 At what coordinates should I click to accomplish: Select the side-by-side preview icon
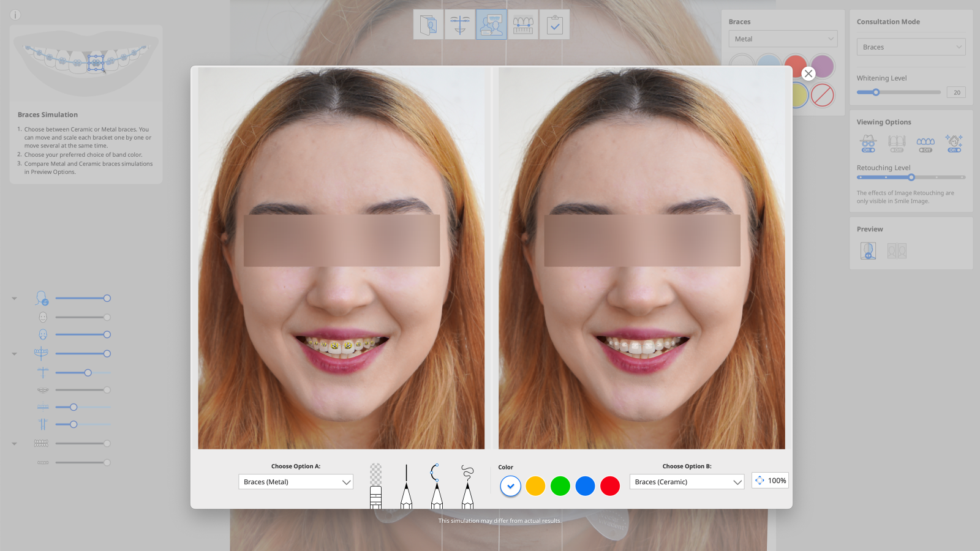(x=897, y=250)
